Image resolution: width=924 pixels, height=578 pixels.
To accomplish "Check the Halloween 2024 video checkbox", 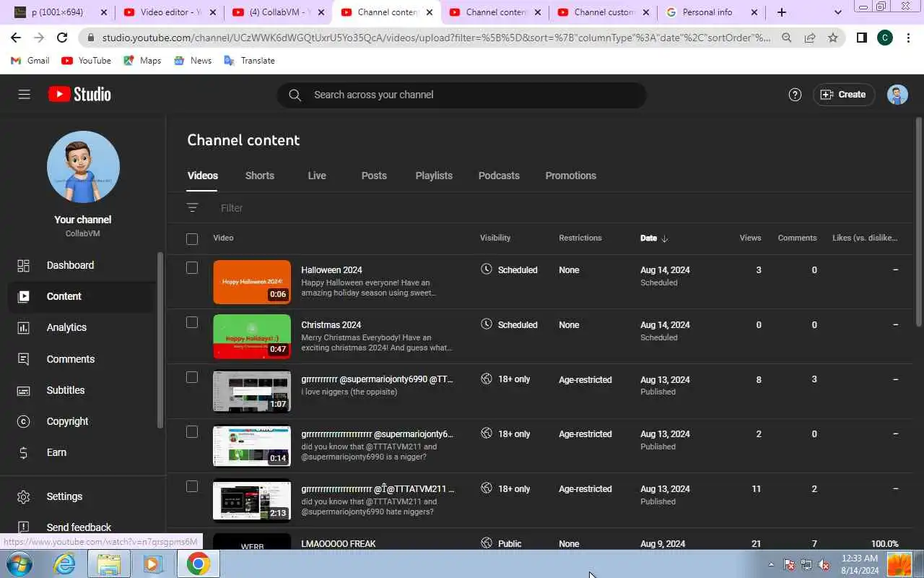I will point(192,268).
